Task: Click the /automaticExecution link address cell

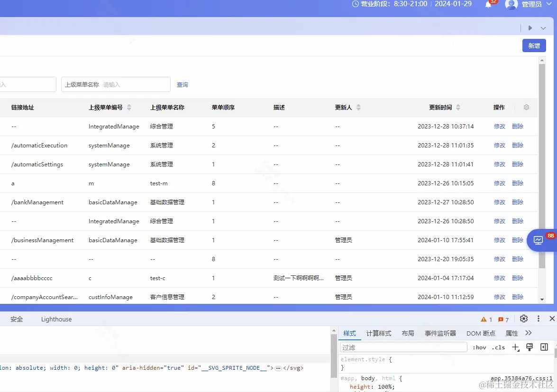Action: pyautogui.click(x=39, y=145)
